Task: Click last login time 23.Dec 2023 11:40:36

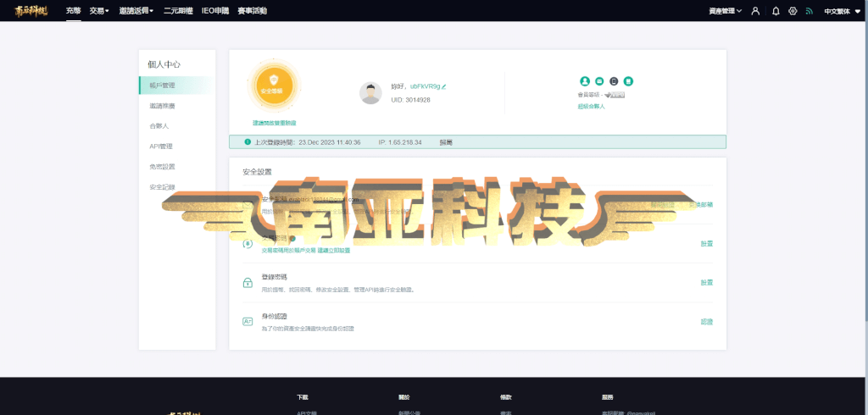Action: pyautogui.click(x=330, y=142)
